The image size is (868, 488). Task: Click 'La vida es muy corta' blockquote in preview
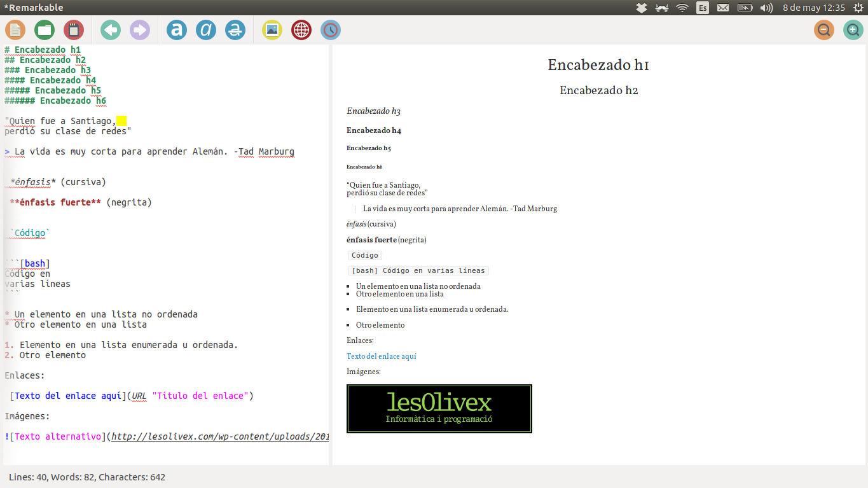(x=460, y=209)
